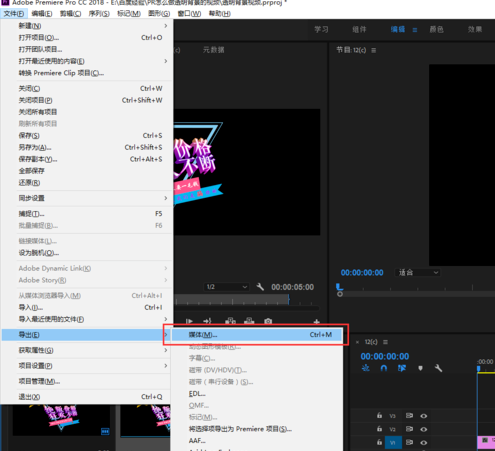Click the blue timeline timecode 00:00:00:00
Image resolution: width=495 pixels, height=451 pixels.
tap(385, 356)
